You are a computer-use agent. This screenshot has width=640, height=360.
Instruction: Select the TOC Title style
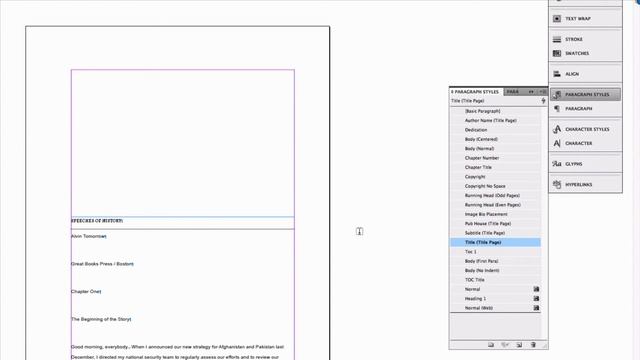pos(496,280)
